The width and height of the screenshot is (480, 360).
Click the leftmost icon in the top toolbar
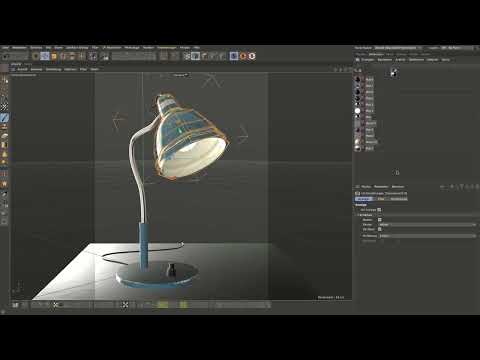pos(5,56)
